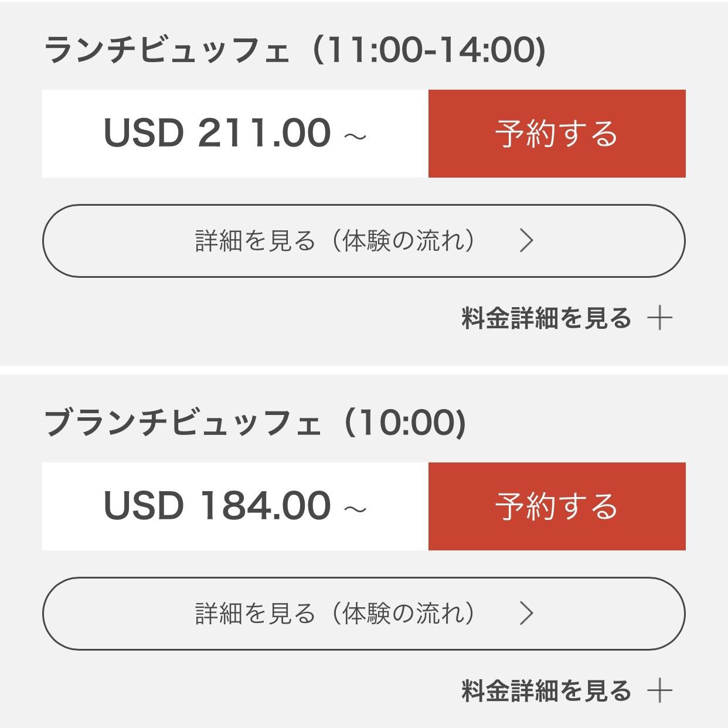Reserve the lunch buffet at USD 211.00
The image size is (728, 728).
pos(556,134)
